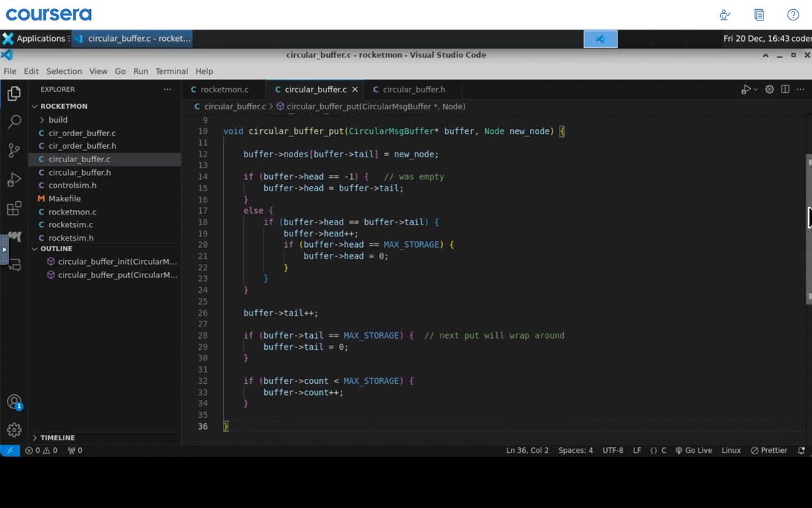
Task: Open Run and Debug view
Action: tap(14, 180)
